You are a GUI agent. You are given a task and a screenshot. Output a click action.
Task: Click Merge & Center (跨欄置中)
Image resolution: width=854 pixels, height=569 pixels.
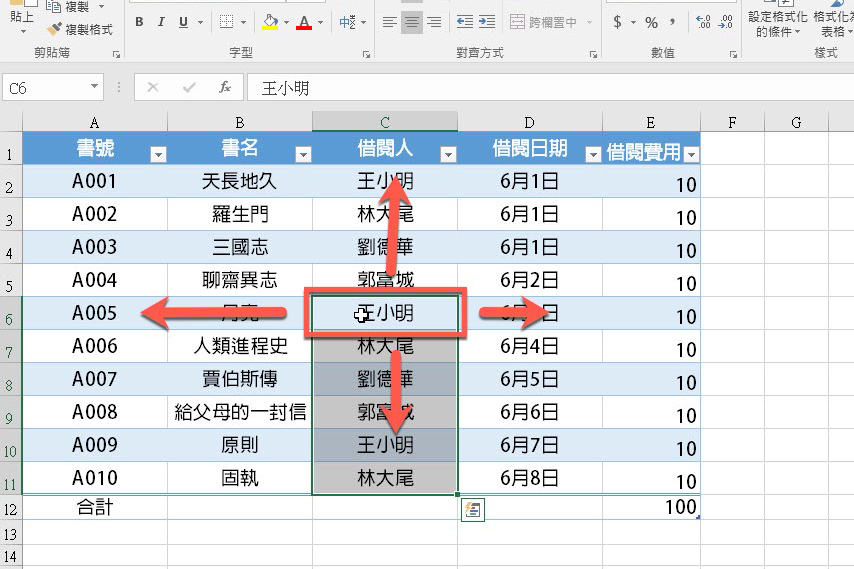coord(543,22)
